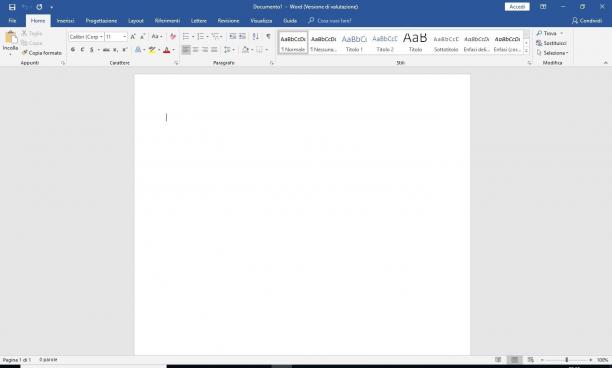Toggle subscript formatting

(x=116, y=50)
